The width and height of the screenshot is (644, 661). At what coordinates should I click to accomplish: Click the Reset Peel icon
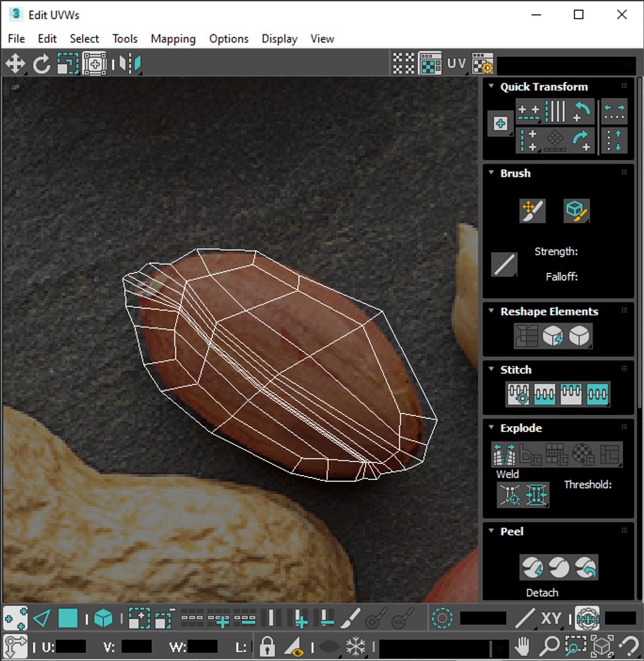(585, 567)
